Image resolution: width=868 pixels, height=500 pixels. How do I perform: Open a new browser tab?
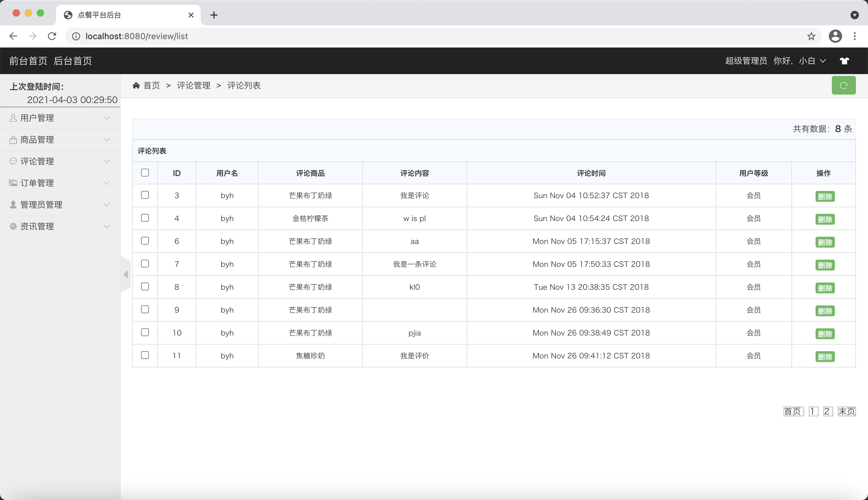[x=214, y=15]
